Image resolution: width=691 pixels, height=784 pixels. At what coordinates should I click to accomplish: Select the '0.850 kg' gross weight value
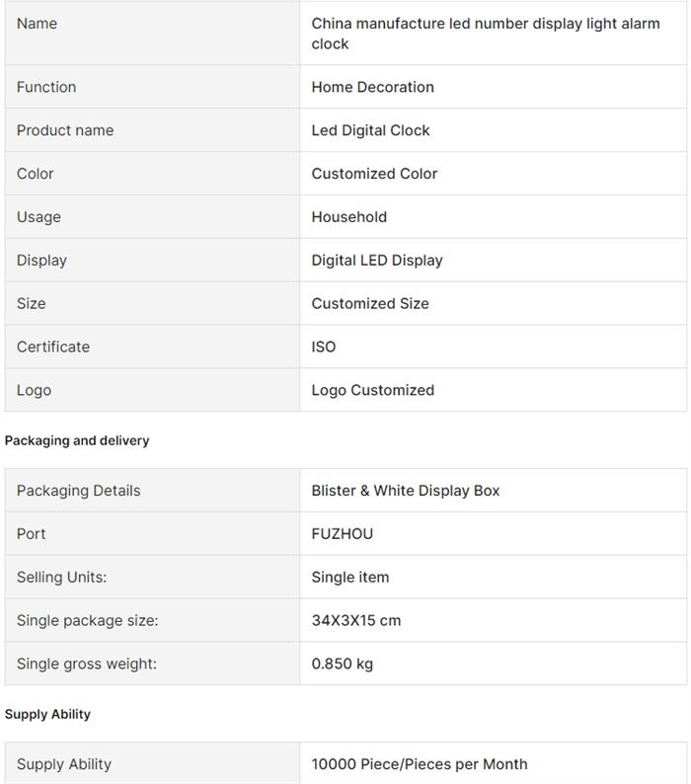click(x=343, y=665)
